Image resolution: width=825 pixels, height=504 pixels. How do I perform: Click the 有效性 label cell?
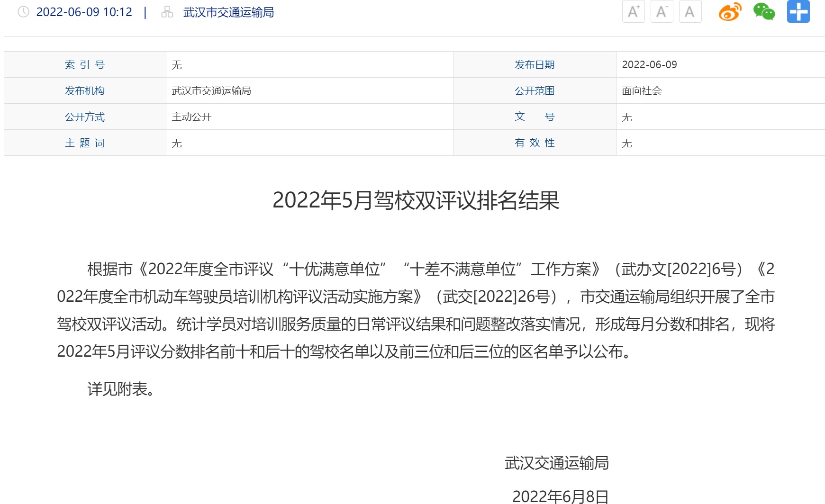535,143
